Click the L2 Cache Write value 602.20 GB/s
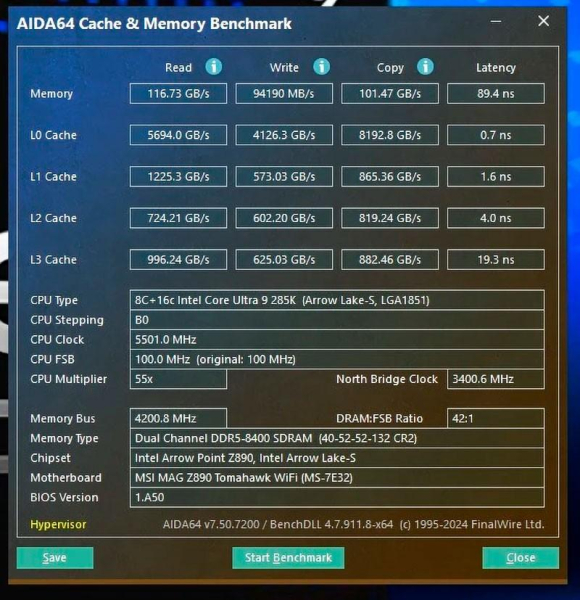580x600 pixels. [x=284, y=218]
